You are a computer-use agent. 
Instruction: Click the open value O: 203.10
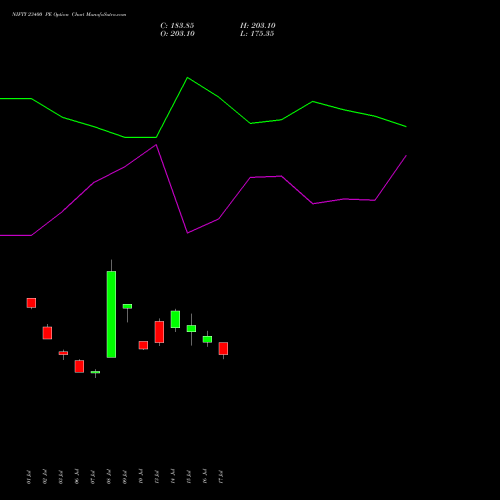click(x=177, y=34)
